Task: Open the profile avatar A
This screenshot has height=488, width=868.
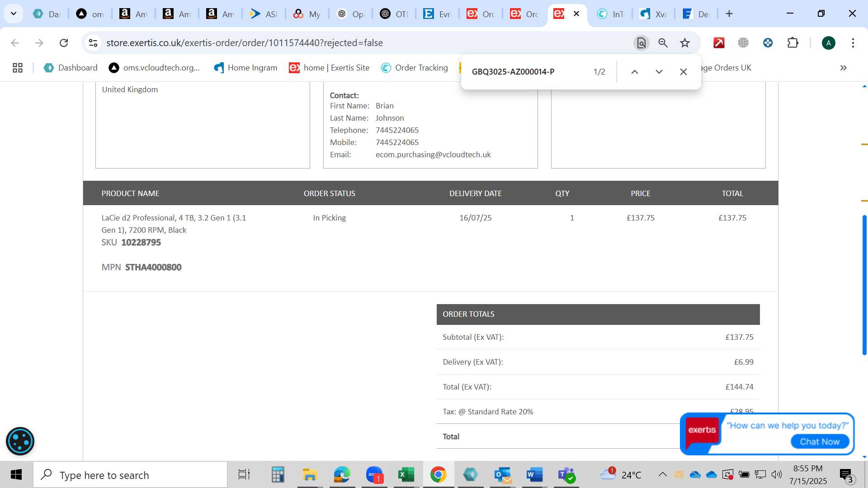Action: [x=828, y=43]
